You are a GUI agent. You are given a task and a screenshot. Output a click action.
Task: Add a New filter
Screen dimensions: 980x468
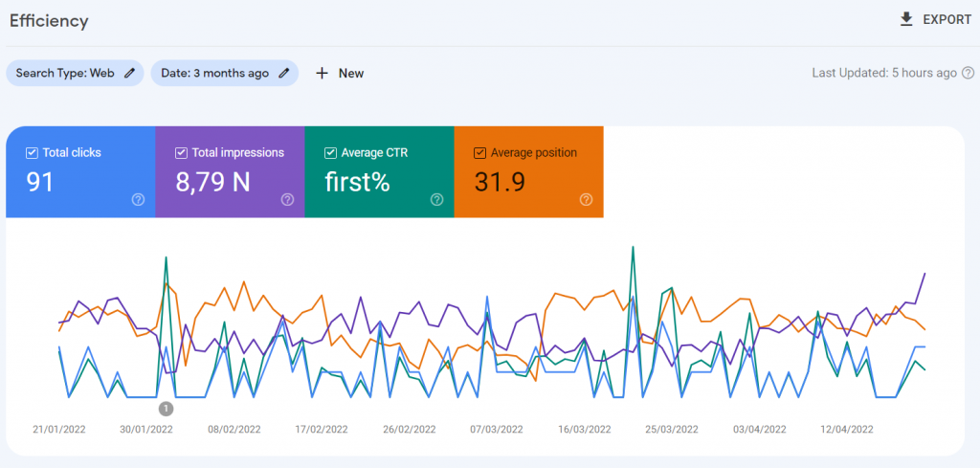[x=340, y=73]
